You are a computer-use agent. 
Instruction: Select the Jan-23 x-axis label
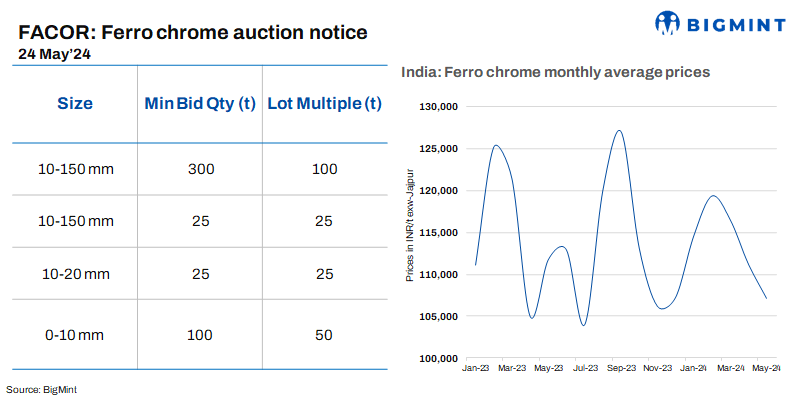(x=476, y=369)
